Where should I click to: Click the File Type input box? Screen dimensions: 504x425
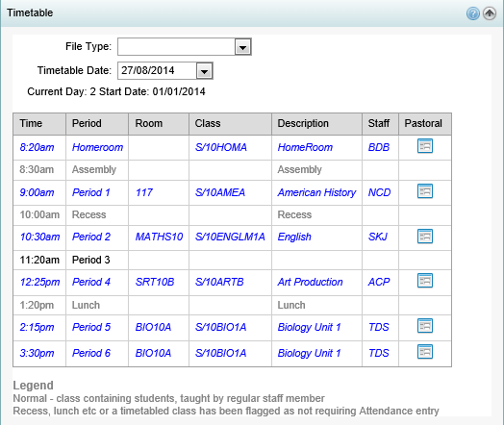[x=176, y=47]
